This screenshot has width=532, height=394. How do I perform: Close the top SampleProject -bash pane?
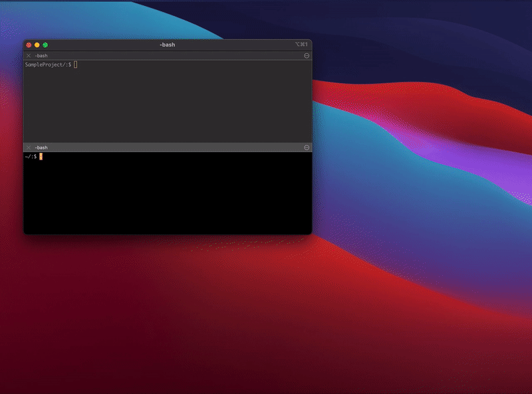pos(29,56)
